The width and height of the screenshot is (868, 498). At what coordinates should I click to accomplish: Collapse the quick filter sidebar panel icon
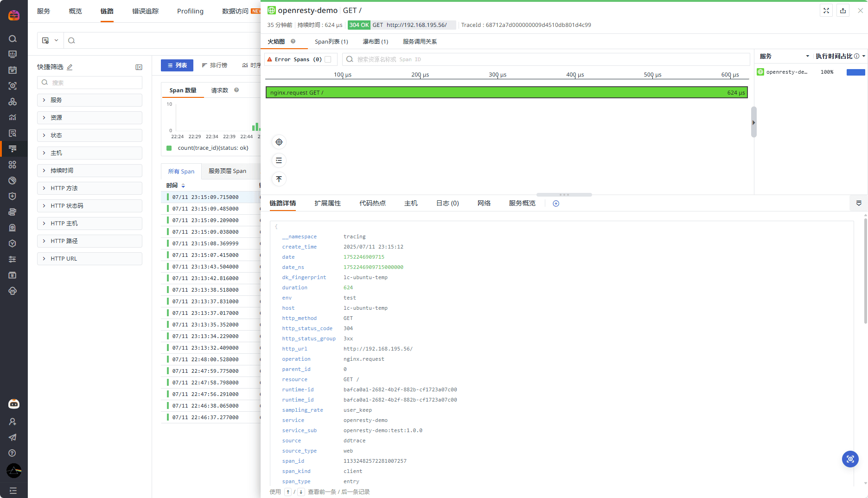tap(139, 67)
